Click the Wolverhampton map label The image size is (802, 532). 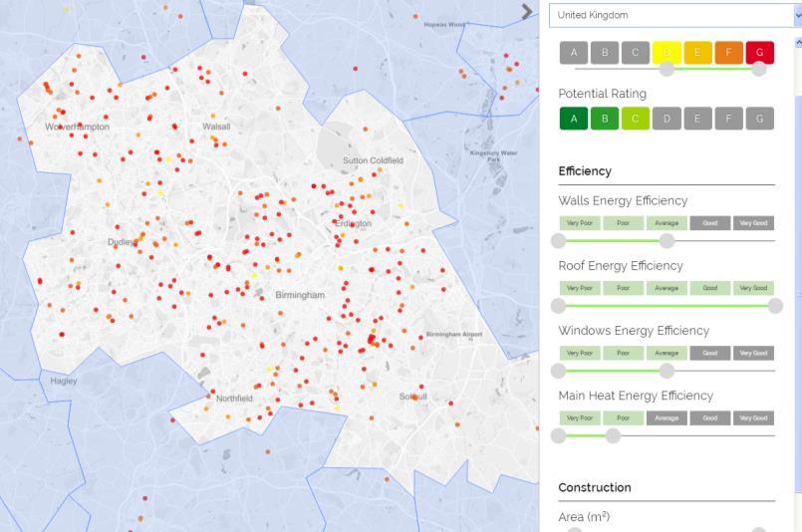[x=78, y=127]
